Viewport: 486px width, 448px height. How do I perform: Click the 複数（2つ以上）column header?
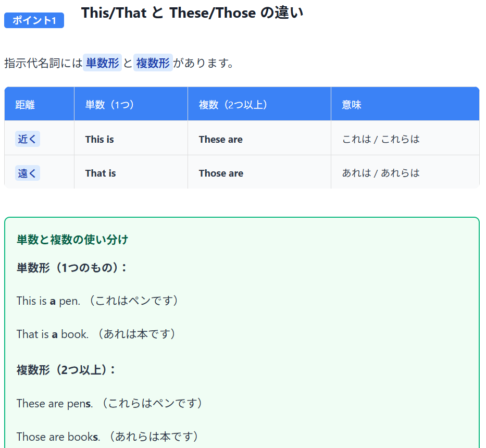click(x=233, y=105)
